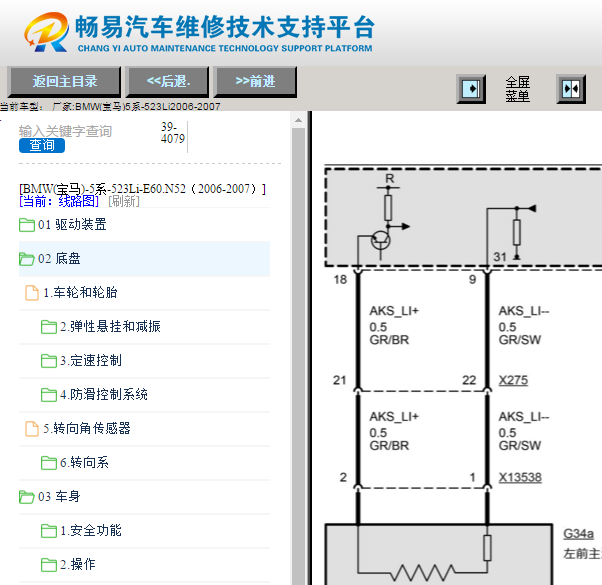Collapse the 02 底盘 tree item
The height and width of the screenshot is (585, 602).
pyautogui.click(x=59, y=259)
